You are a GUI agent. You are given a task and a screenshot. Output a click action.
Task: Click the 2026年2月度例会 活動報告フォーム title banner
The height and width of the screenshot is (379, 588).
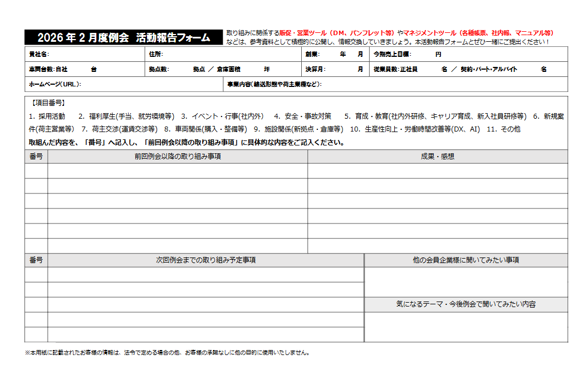coord(124,37)
